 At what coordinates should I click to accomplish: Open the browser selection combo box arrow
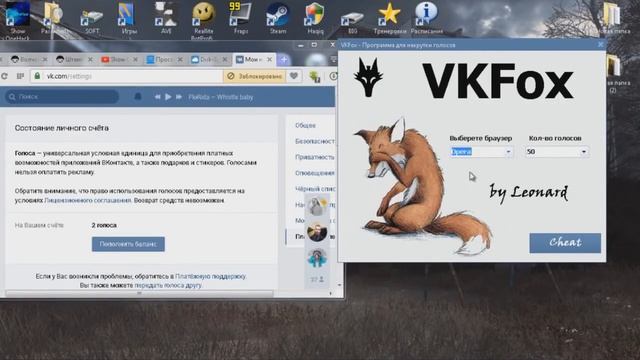(509, 152)
